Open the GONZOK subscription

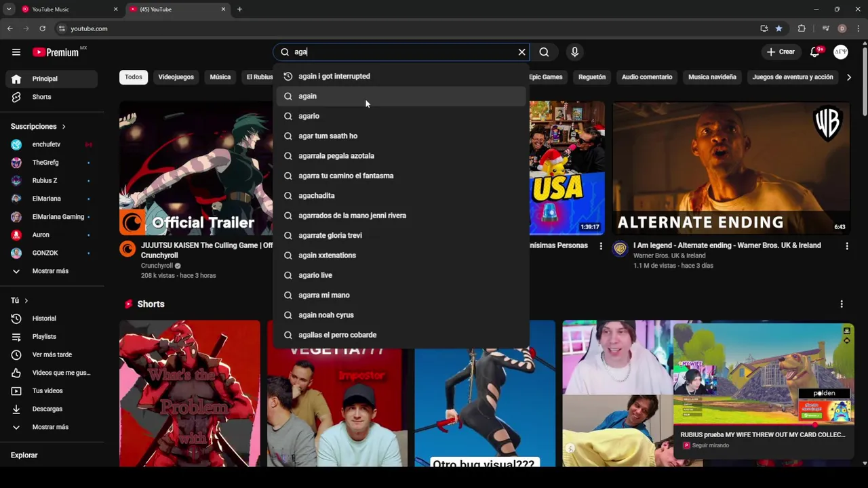click(x=52, y=253)
